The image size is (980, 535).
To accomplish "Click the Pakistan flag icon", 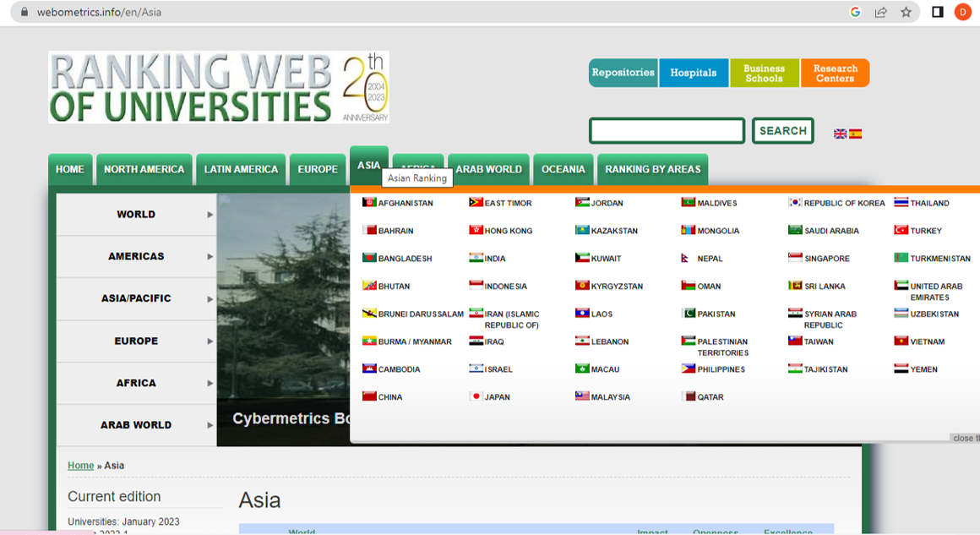I will (688, 314).
